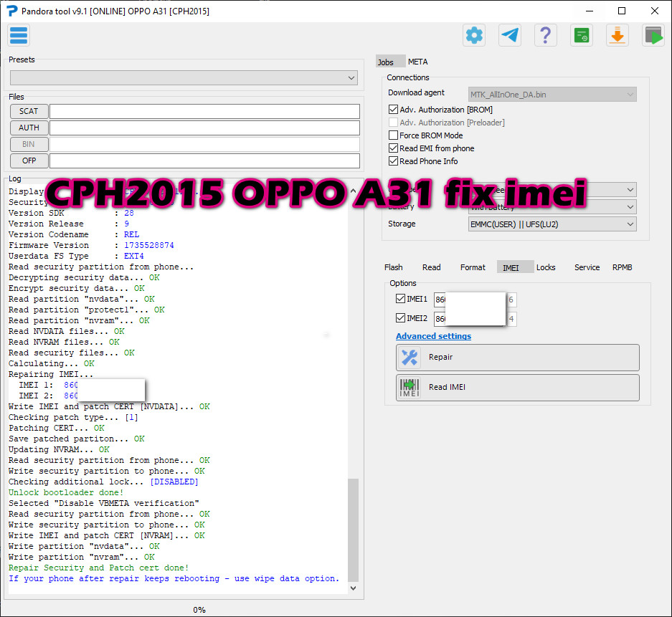Open the Read tab
Viewport: 672px width, 617px height.
pos(431,267)
